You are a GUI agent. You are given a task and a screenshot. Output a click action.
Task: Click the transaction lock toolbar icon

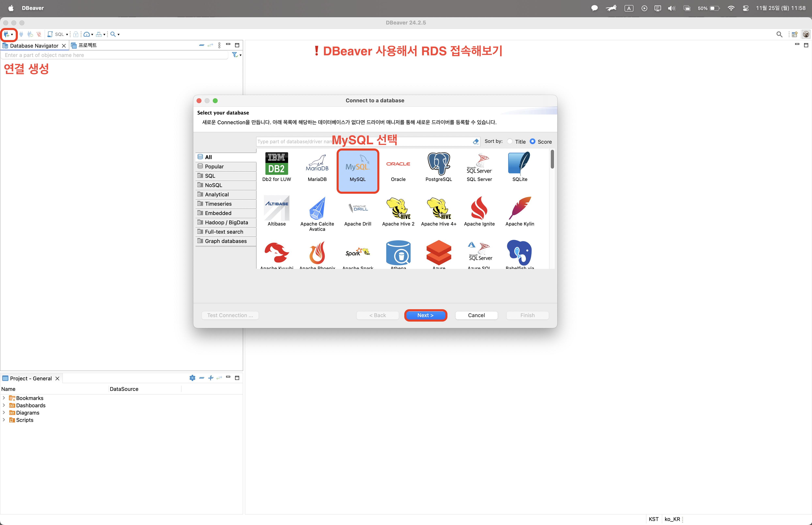click(x=76, y=34)
